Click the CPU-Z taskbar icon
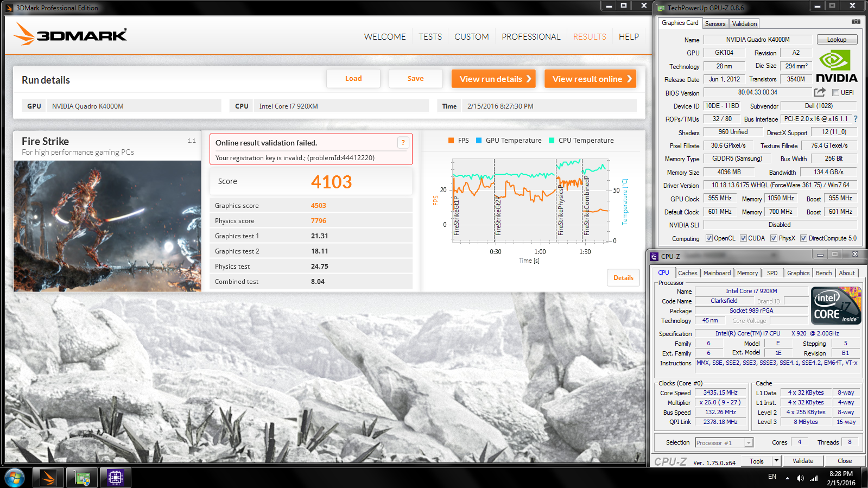This screenshot has width=868, height=488. 115,478
